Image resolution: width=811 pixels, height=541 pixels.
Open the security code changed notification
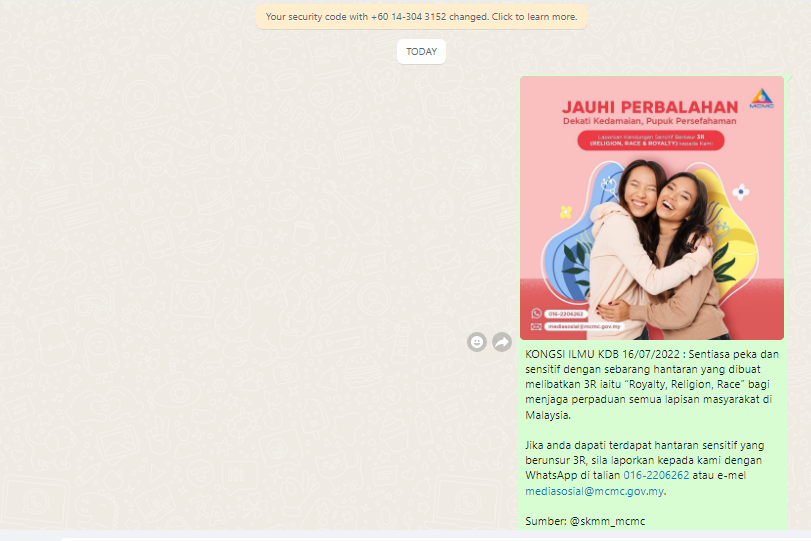[x=421, y=17]
